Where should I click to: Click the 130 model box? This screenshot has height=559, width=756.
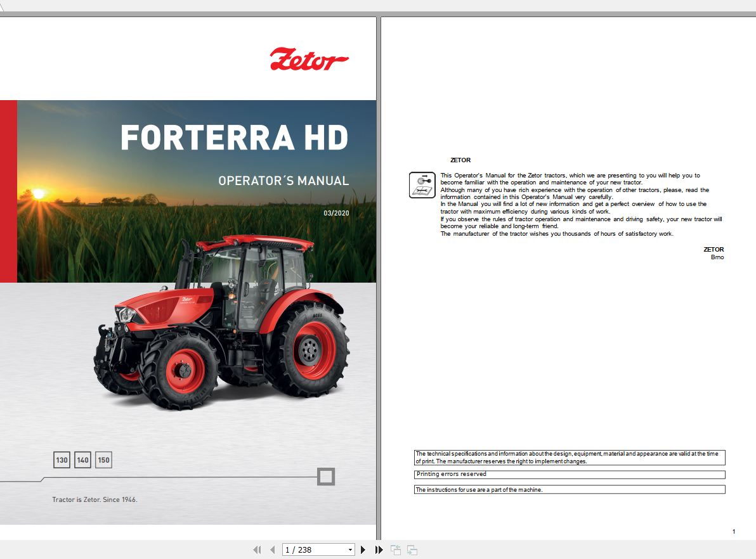[62, 459]
